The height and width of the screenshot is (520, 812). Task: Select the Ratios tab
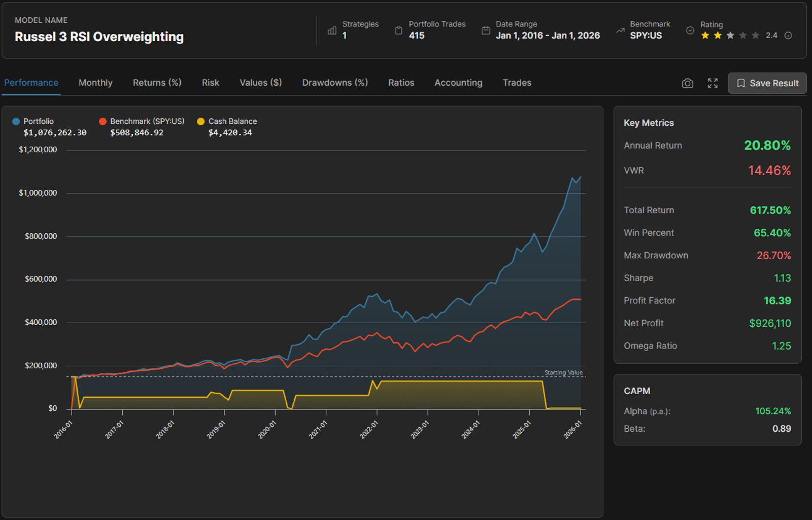(x=401, y=83)
